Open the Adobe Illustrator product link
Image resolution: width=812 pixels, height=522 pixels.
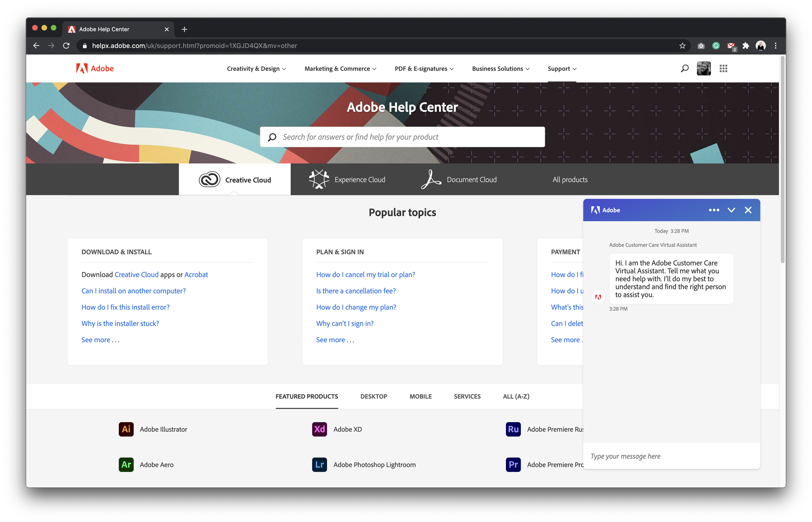point(164,429)
